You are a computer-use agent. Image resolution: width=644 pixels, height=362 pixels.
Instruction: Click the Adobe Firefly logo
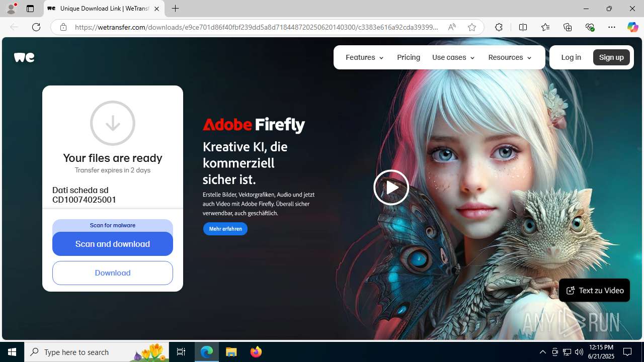[x=254, y=125]
